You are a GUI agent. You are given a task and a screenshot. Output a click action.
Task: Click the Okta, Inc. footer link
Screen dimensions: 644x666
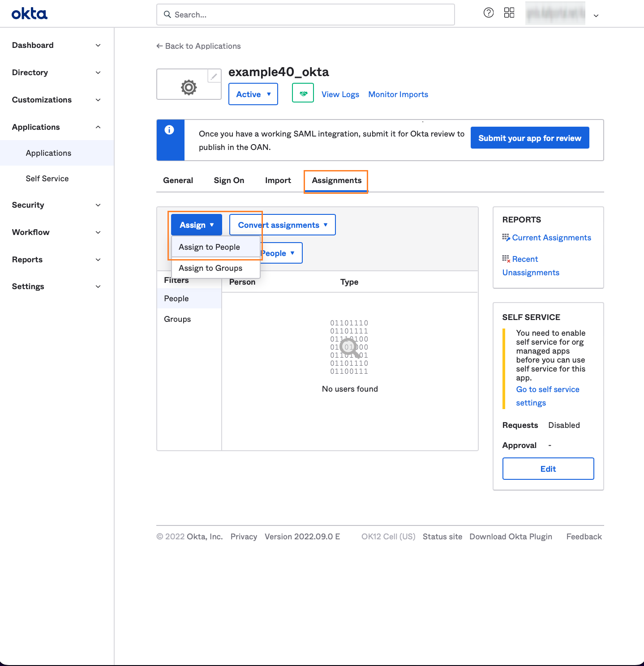point(205,537)
